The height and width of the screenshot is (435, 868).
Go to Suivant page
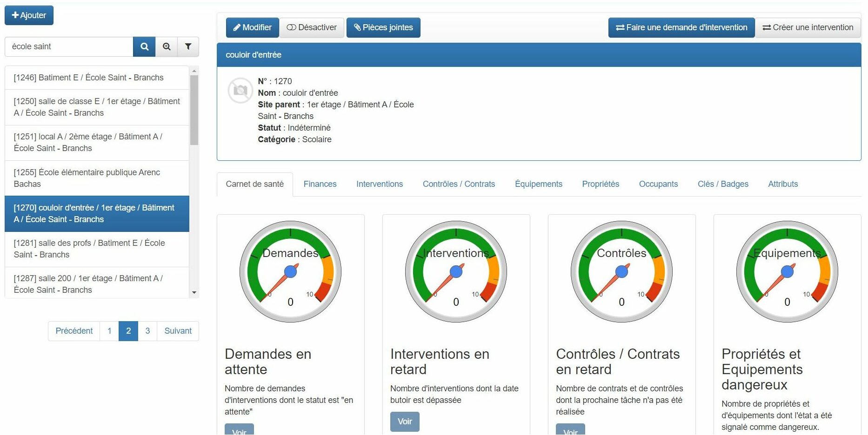tap(178, 331)
